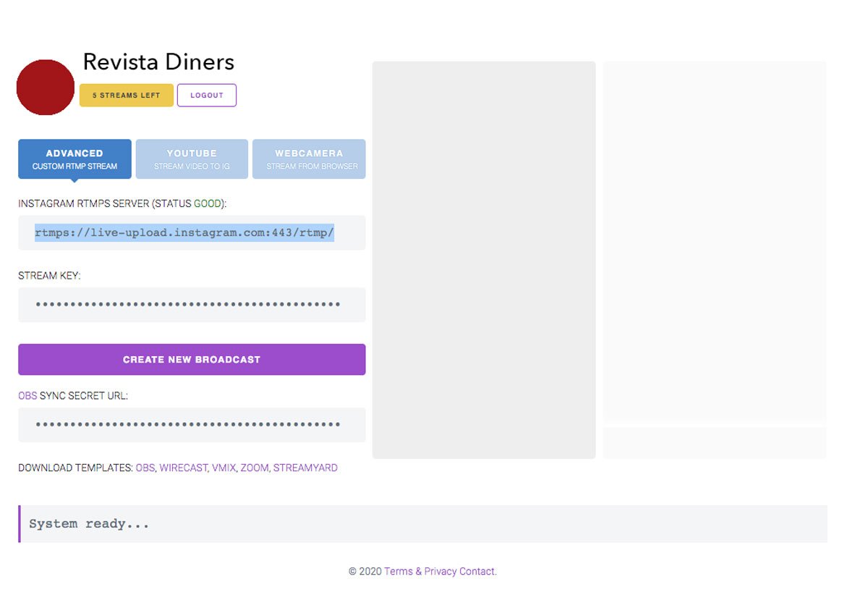The image size is (868, 608).
Task: Click the red profile avatar circle
Action: coord(46,88)
